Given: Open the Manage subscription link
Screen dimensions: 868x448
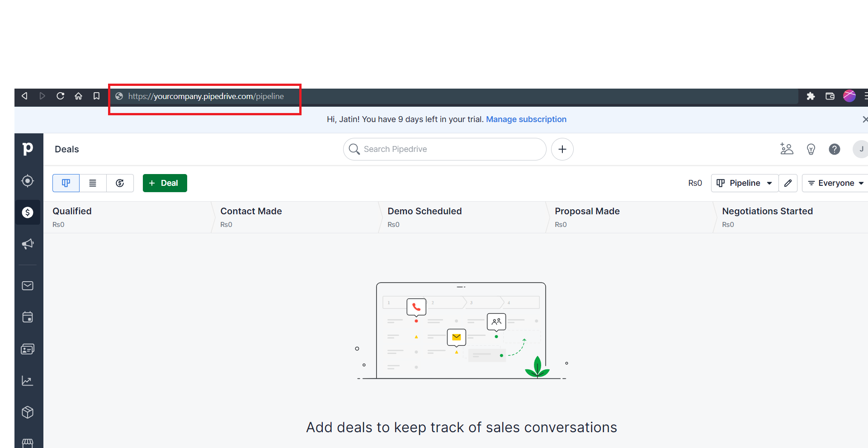Looking at the screenshot, I should pyautogui.click(x=526, y=119).
